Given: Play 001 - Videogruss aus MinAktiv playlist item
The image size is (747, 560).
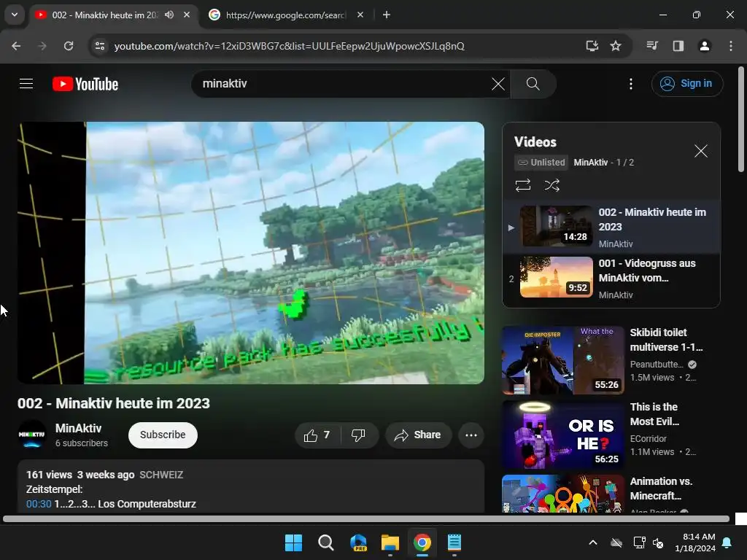Looking at the screenshot, I should pos(611,278).
